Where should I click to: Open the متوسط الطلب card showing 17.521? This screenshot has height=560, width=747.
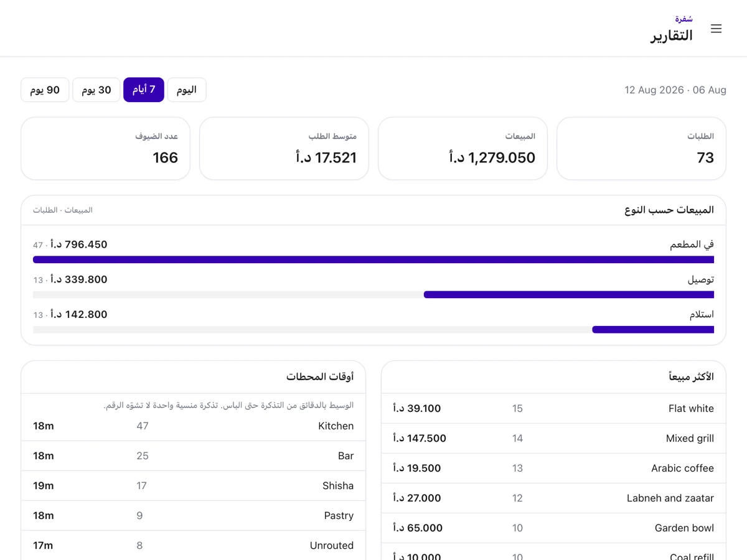[284, 149]
